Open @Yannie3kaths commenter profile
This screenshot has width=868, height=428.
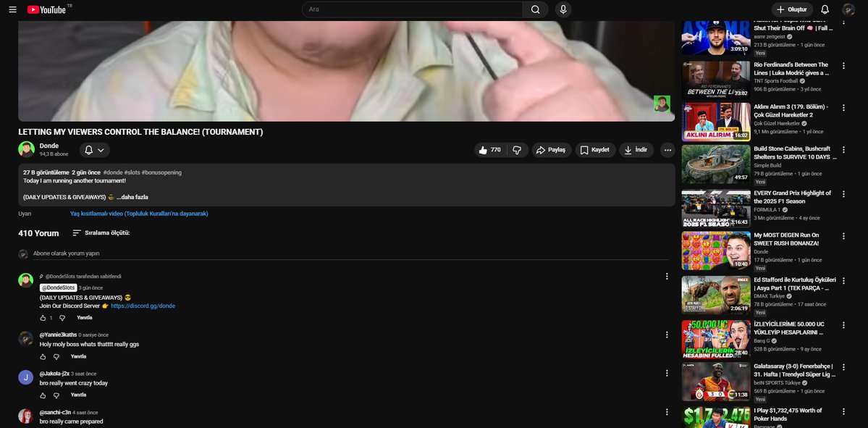pos(58,335)
